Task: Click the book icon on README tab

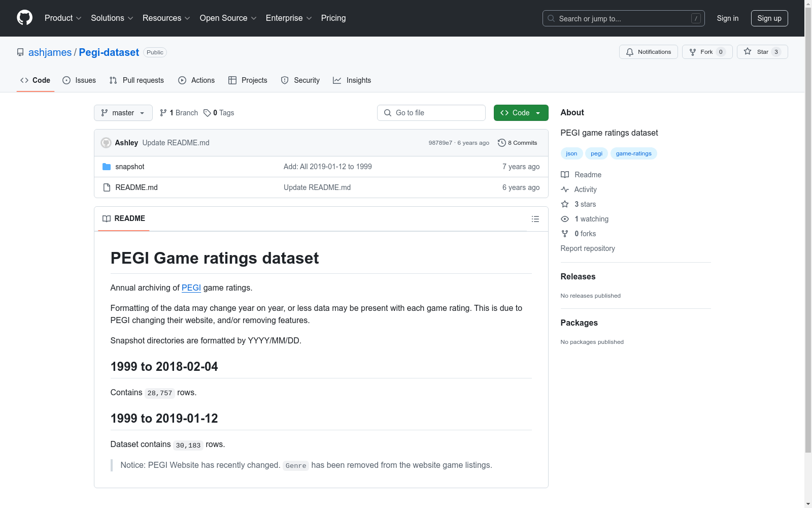Action: (107, 218)
